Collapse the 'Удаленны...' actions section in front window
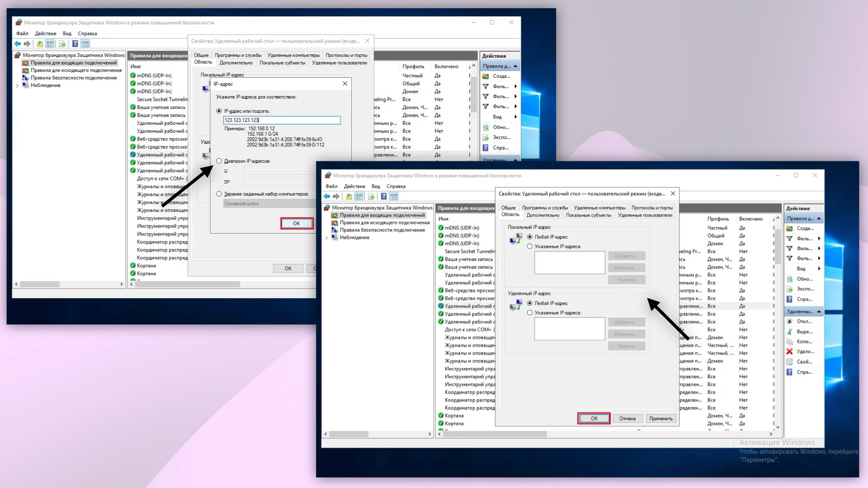The image size is (868, 488). (x=819, y=312)
